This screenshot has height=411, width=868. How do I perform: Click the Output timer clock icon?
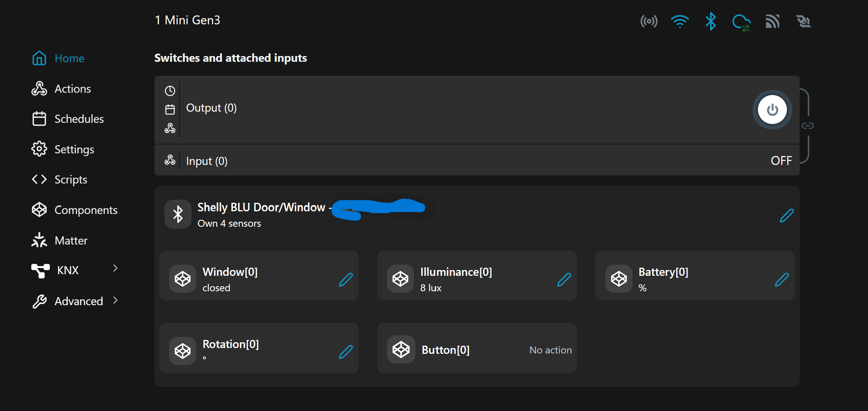(170, 91)
